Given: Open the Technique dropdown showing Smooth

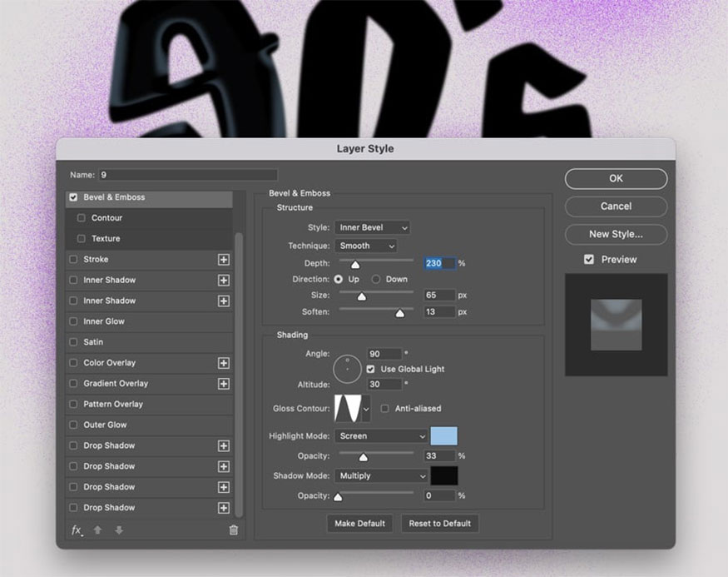Looking at the screenshot, I should (366, 246).
